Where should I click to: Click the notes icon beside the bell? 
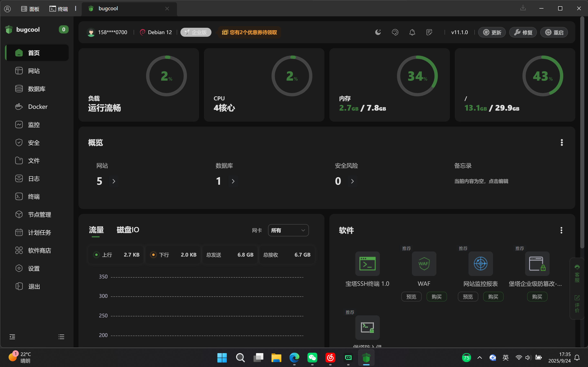pyautogui.click(x=429, y=32)
